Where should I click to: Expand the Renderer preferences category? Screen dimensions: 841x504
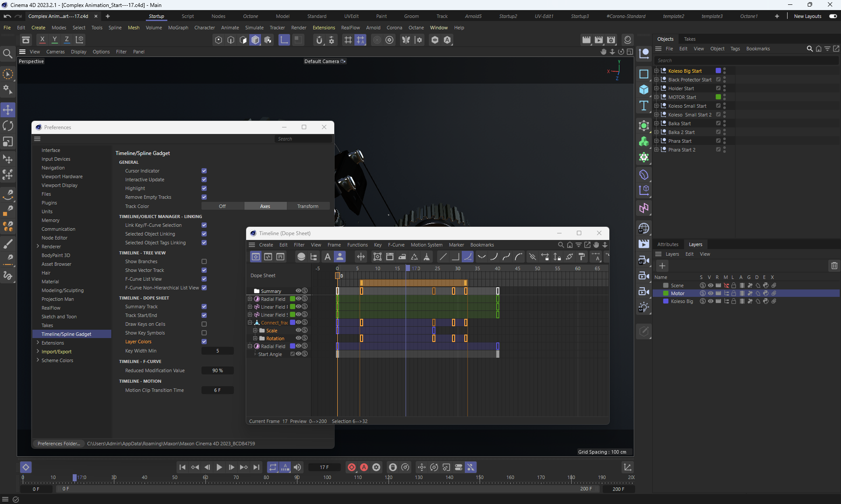click(38, 247)
